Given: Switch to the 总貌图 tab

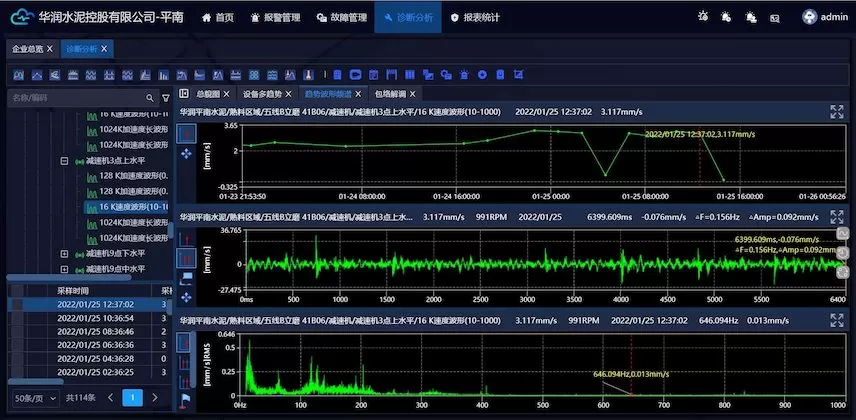Looking at the screenshot, I should (208, 94).
